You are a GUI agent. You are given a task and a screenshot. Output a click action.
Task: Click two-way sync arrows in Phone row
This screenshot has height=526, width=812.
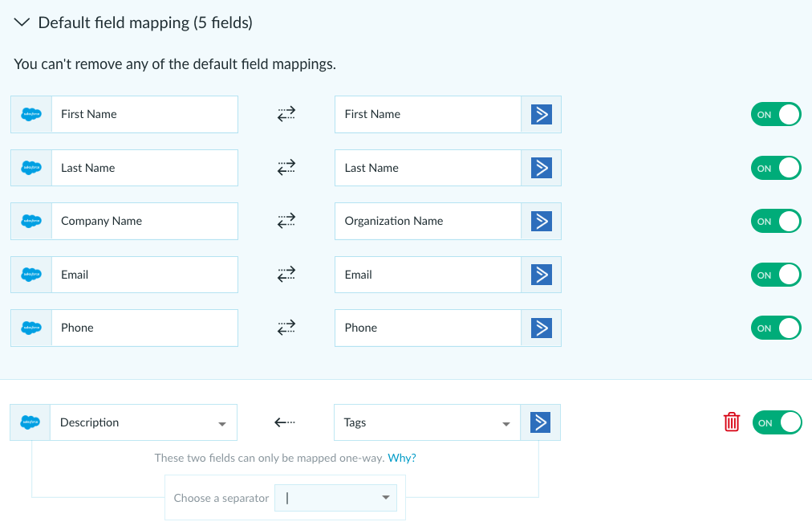(286, 327)
